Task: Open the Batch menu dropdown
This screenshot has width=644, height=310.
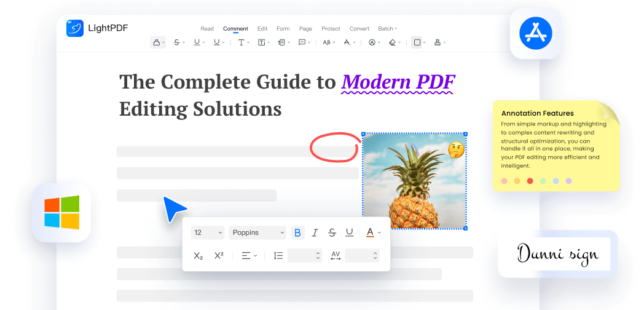Action: [388, 29]
